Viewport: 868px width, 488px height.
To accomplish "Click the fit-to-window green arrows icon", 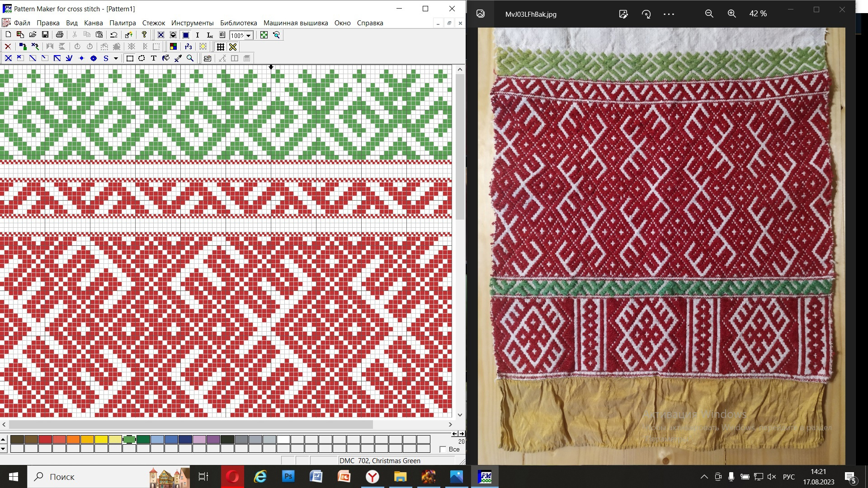I will pyautogui.click(x=264, y=35).
